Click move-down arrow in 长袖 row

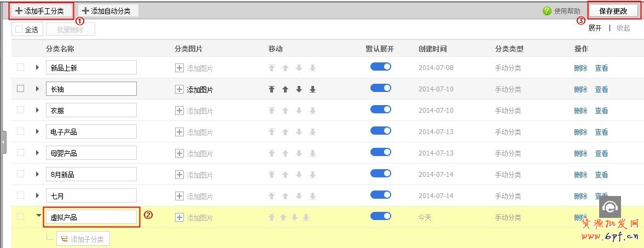pos(299,89)
